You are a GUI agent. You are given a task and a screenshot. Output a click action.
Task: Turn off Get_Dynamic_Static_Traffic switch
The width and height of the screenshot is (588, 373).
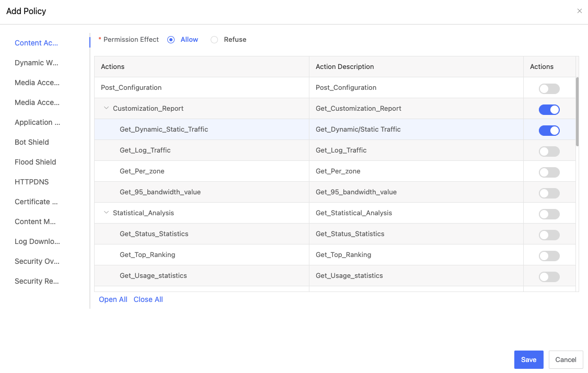click(549, 131)
